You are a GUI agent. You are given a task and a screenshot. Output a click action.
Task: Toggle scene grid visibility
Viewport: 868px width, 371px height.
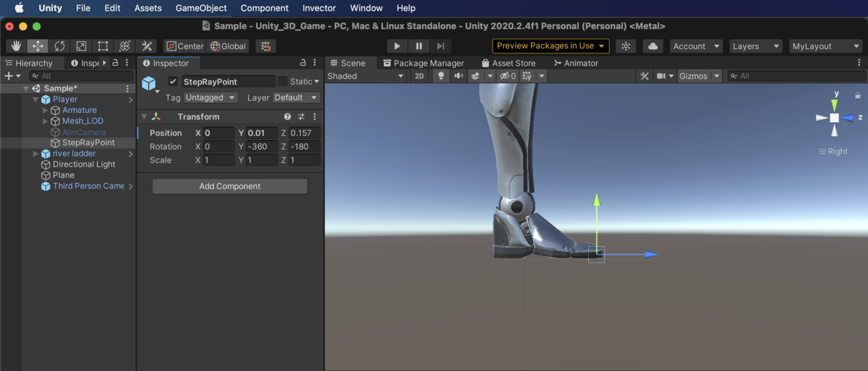pos(527,76)
